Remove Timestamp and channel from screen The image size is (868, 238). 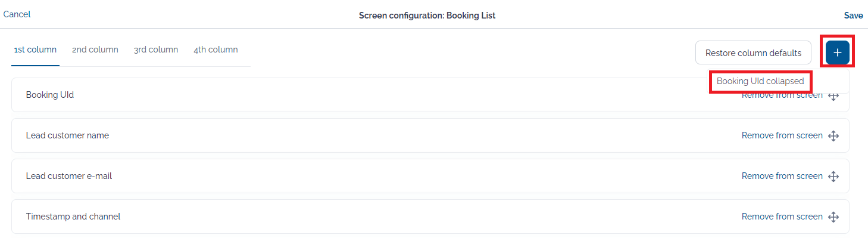tap(782, 217)
